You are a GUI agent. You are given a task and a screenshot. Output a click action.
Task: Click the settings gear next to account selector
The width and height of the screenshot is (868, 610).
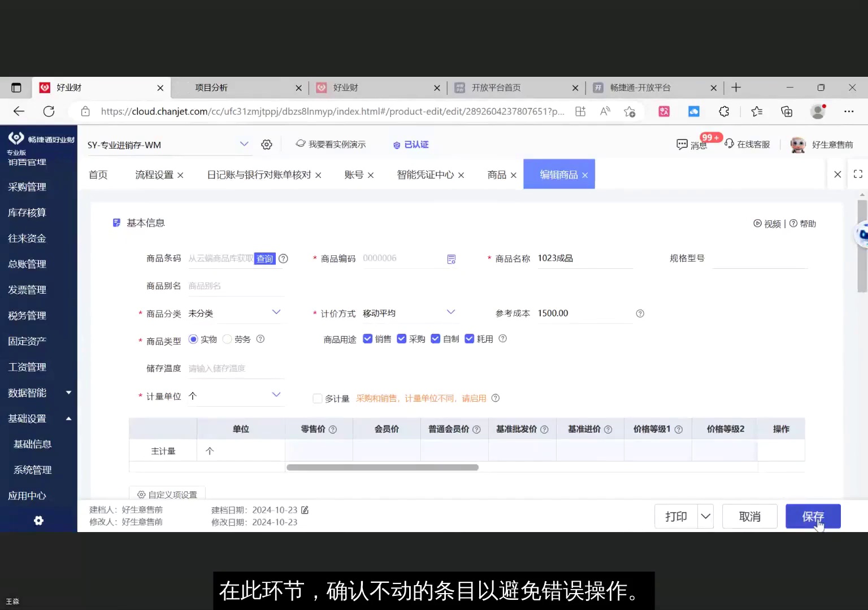(266, 144)
